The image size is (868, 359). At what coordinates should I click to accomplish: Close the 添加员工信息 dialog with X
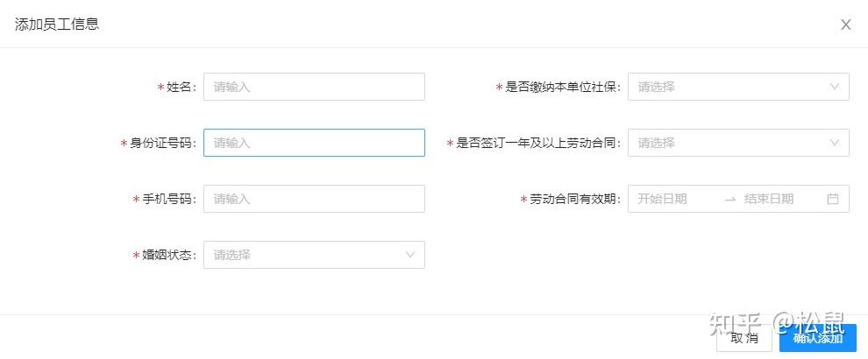[845, 25]
